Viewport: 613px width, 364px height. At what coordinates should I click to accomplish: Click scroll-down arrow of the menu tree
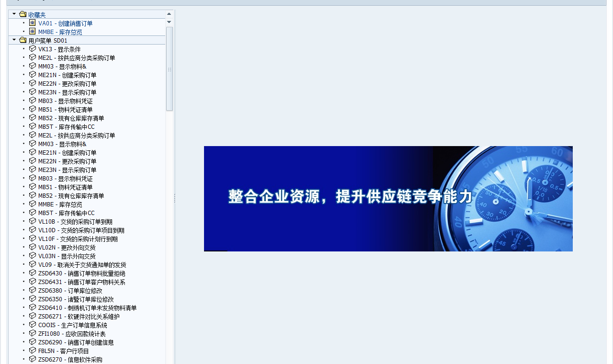(169, 22)
